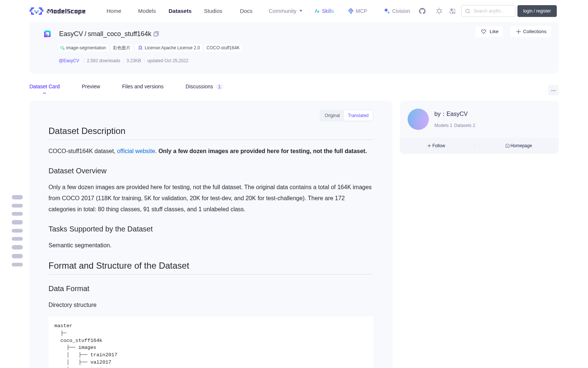Click 'Format and Structure of the Dataset' heading
The height and width of the screenshot is (368, 588).
click(119, 266)
